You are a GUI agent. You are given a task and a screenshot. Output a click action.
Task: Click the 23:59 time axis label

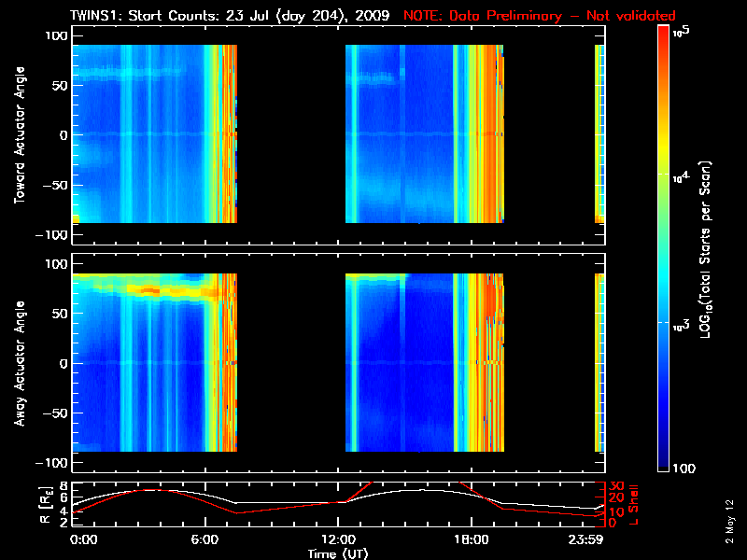point(585,539)
